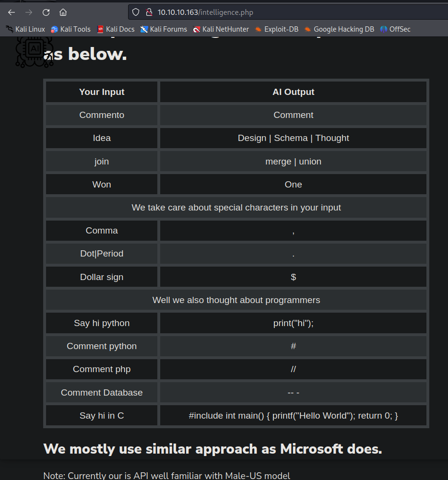The height and width of the screenshot is (480, 448).
Task: Open the Kali Tools bookmark
Action: coord(71,29)
